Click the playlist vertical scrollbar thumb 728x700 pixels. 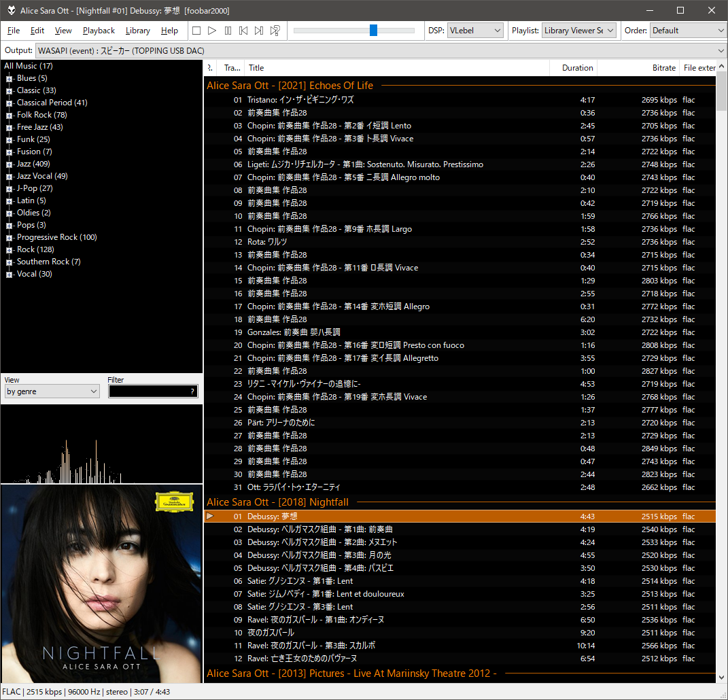(x=721, y=92)
